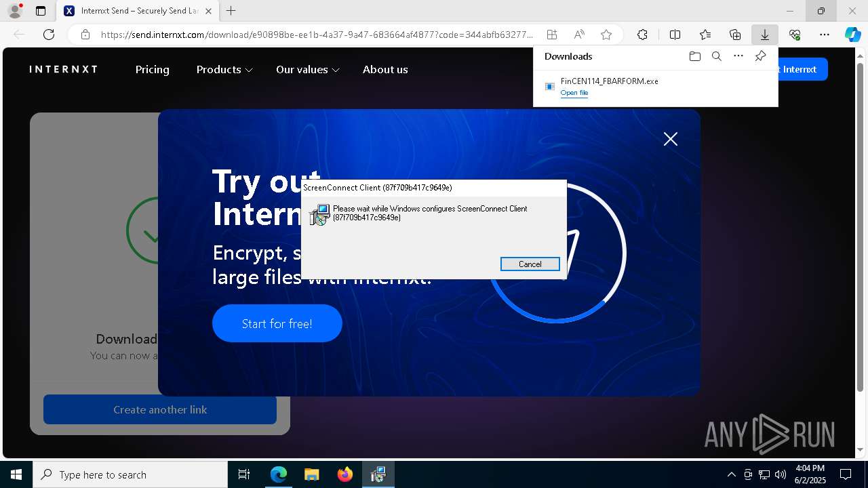Show hidden system tray icons

click(x=731, y=474)
